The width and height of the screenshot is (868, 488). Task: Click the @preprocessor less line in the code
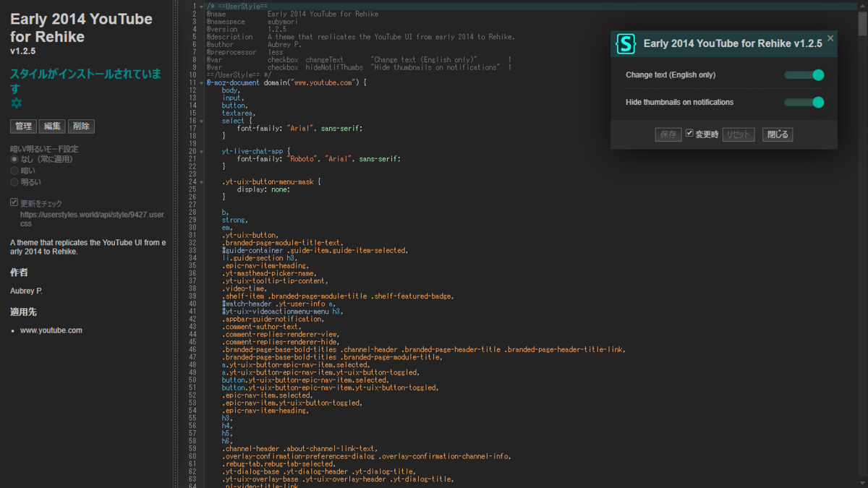tap(244, 52)
